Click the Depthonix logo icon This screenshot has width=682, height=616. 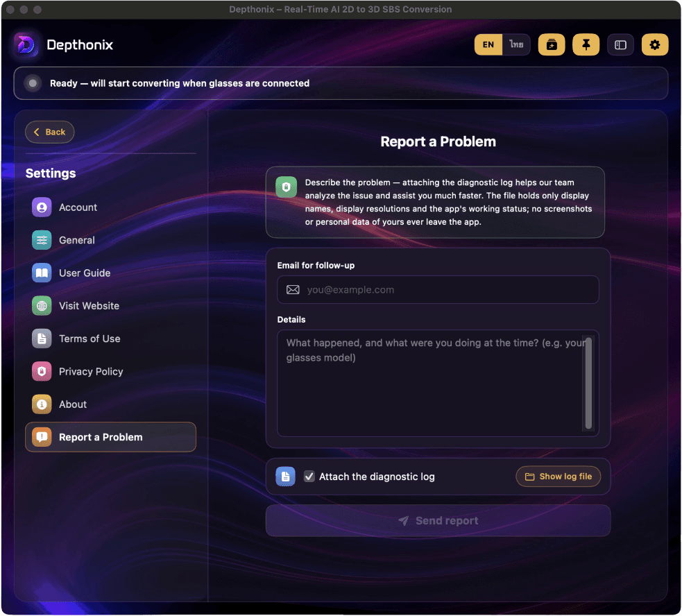point(25,45)
